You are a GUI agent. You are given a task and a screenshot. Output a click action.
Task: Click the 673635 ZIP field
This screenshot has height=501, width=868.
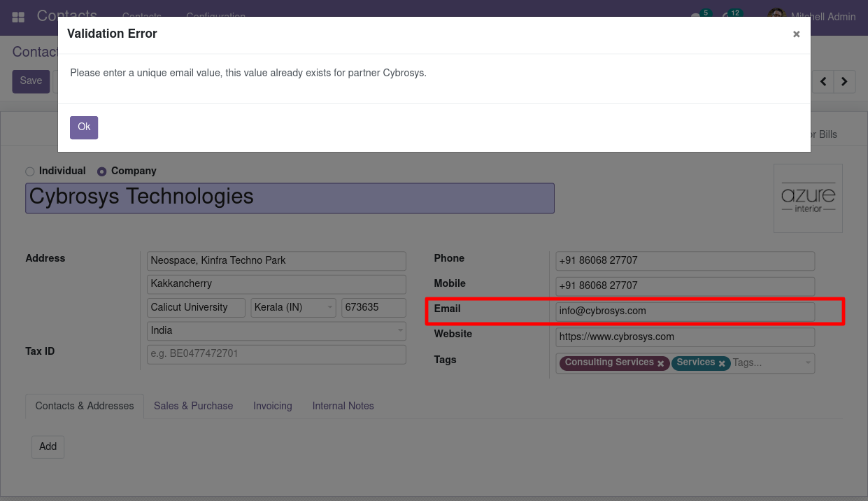click(373, 308)
